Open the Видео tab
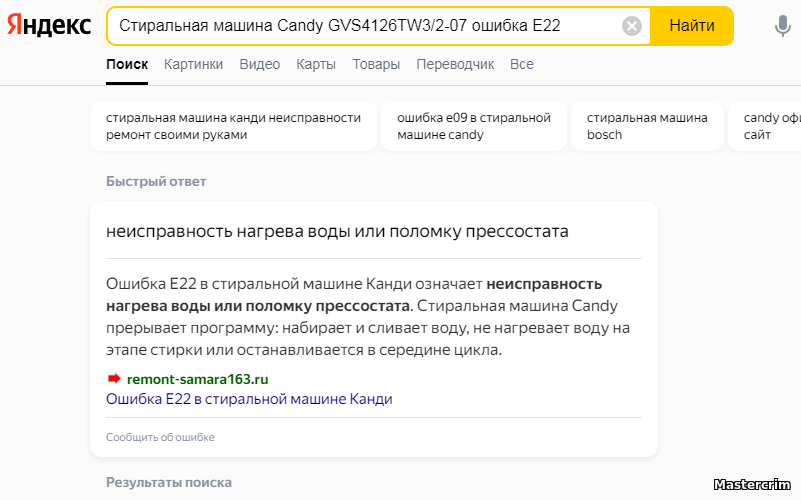Screen dimensions: 801x500 pyautogui.click(x=260, y=64)
